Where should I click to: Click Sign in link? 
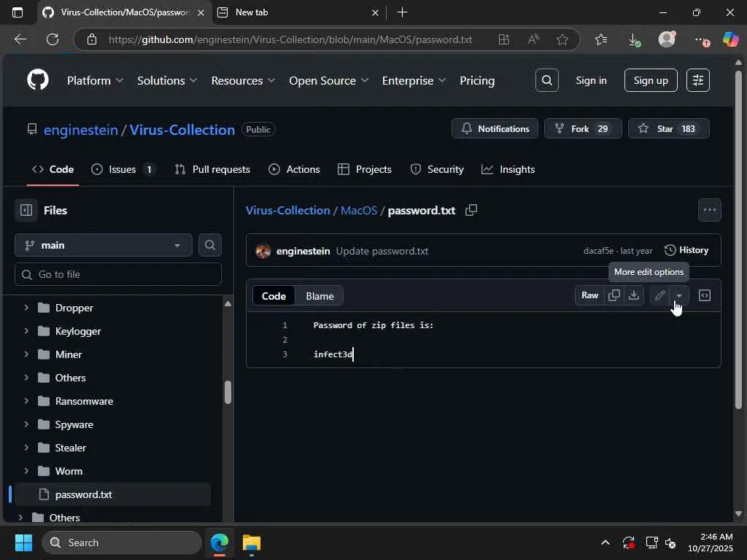point(591,80)
